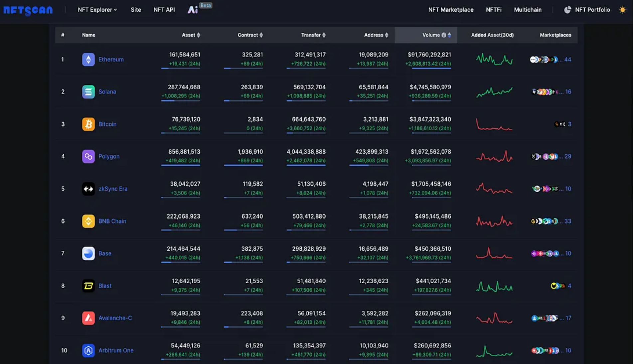Click Polygon marketplace icons cluster
Image resolution: width=633 pixels, height=364 pixels.
click(545, 156)
